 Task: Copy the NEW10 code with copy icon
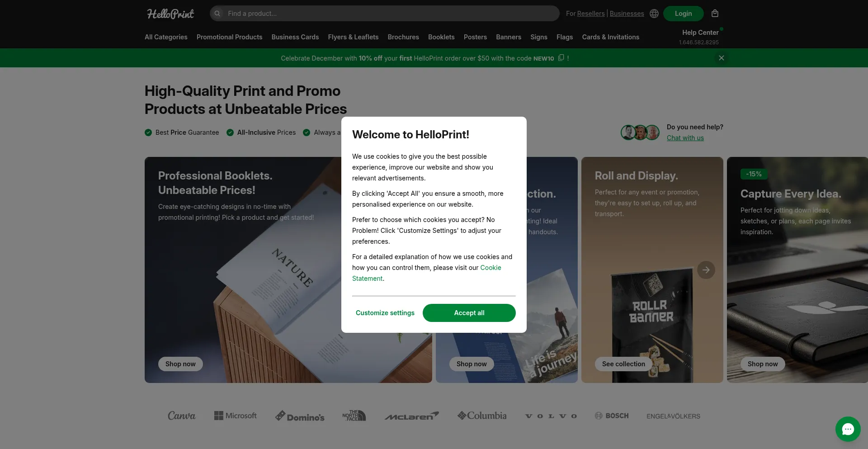click(x=561, y=58)
